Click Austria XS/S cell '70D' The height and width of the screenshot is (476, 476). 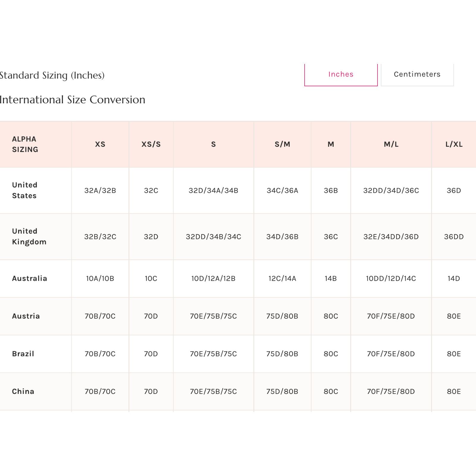point(151,316)
